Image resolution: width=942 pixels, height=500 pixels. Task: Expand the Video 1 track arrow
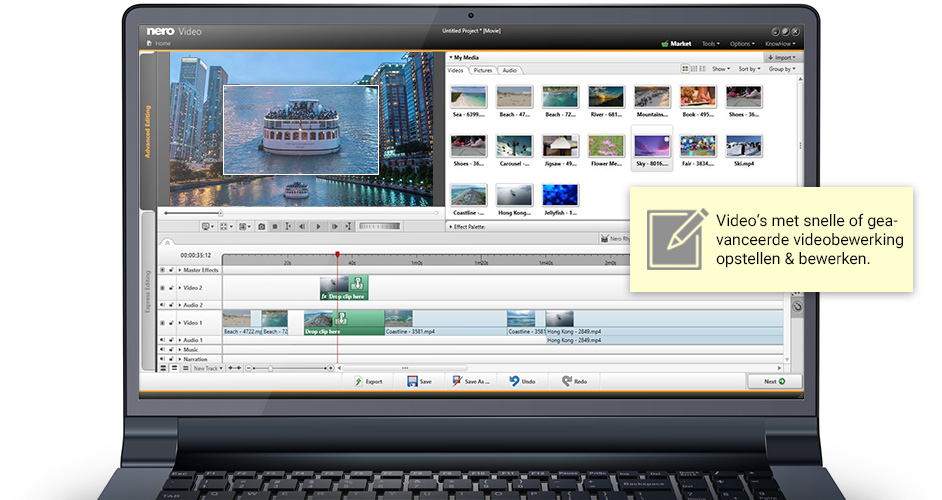(x=180, y=322)
